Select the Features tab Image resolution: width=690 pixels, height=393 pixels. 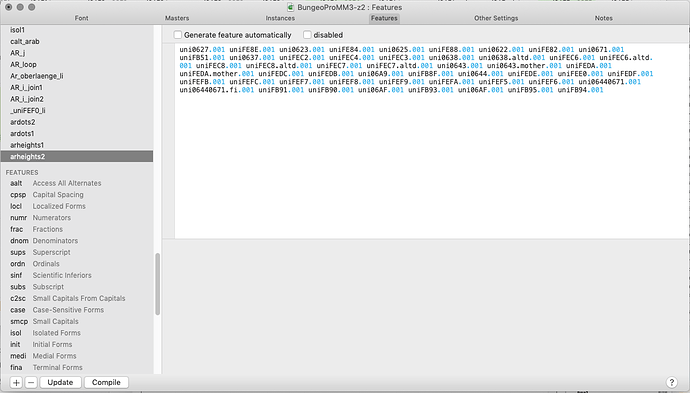point(384,18)
